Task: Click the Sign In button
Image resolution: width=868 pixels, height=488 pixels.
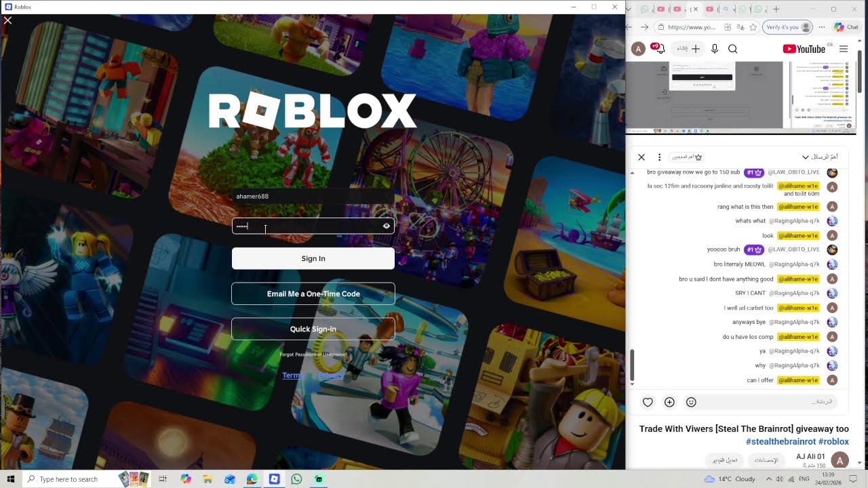Action: [x=313, y=258]
